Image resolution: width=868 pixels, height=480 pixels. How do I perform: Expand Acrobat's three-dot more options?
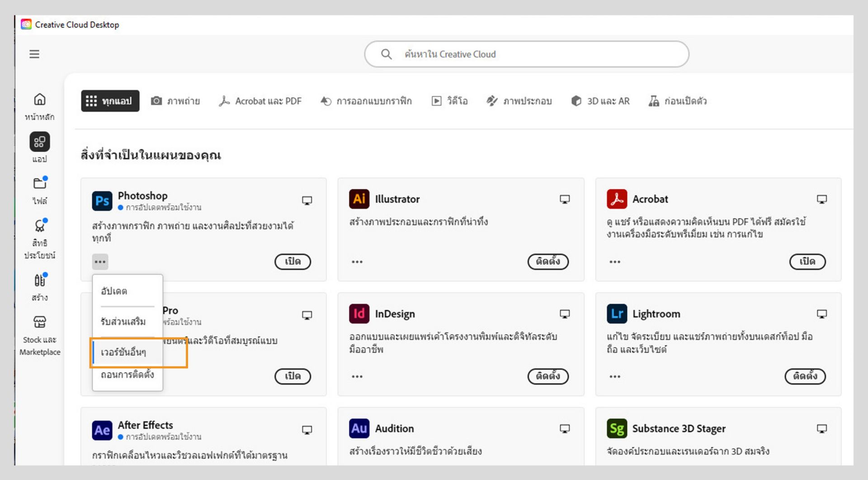click(615, 262)
